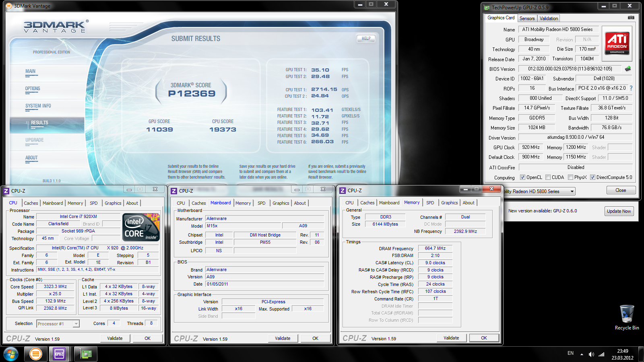Click Validate in first CPU-Z window
Screen dimensions: 644x362
click(115, 338)
